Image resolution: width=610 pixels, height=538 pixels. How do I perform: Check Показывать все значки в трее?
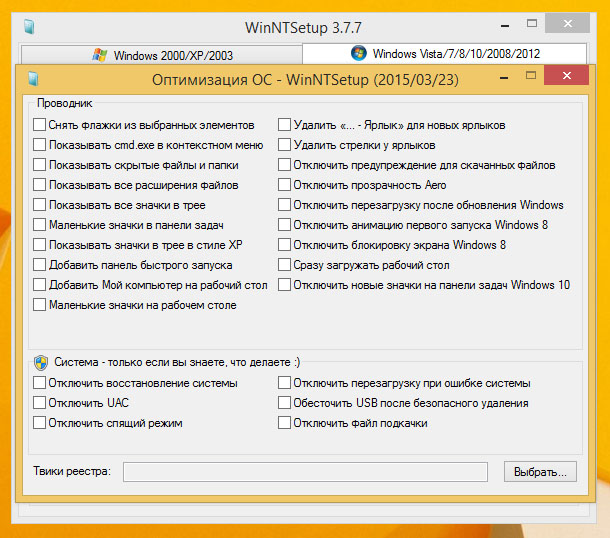pyautogui.click(x=39, y=205)
